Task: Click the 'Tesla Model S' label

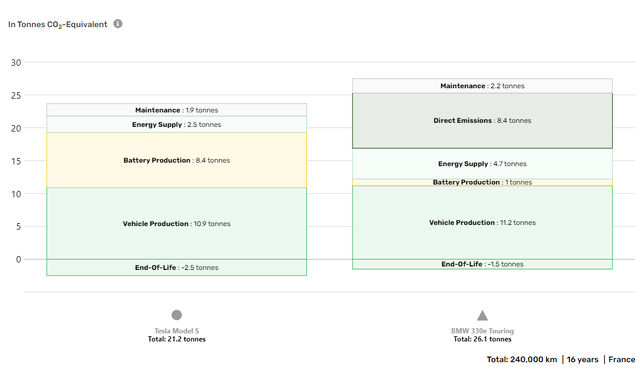Action: tap(176, 331)
